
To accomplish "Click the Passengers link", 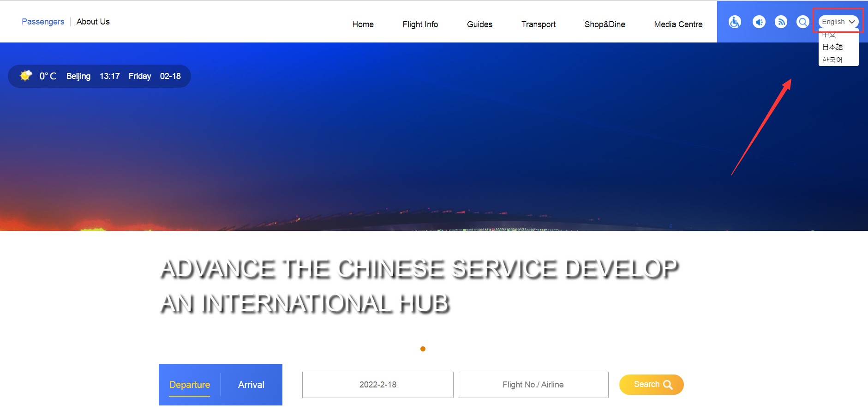I will [x=43, y=22].
